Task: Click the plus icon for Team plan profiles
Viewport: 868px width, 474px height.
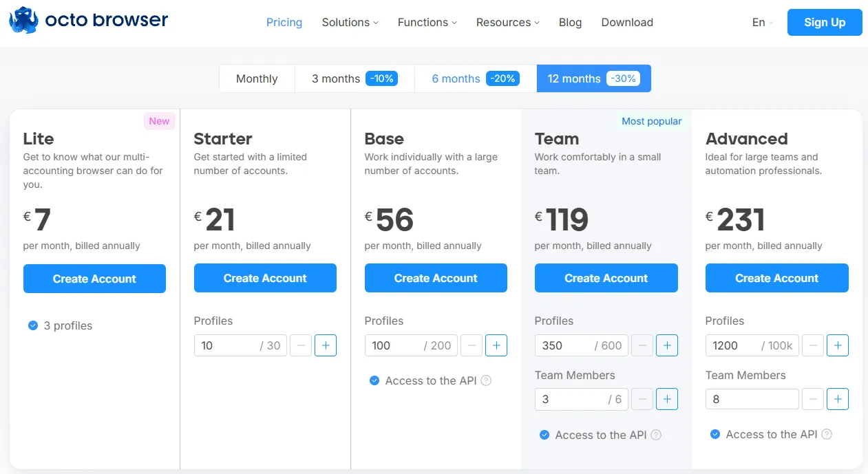Action: [667, 345]
